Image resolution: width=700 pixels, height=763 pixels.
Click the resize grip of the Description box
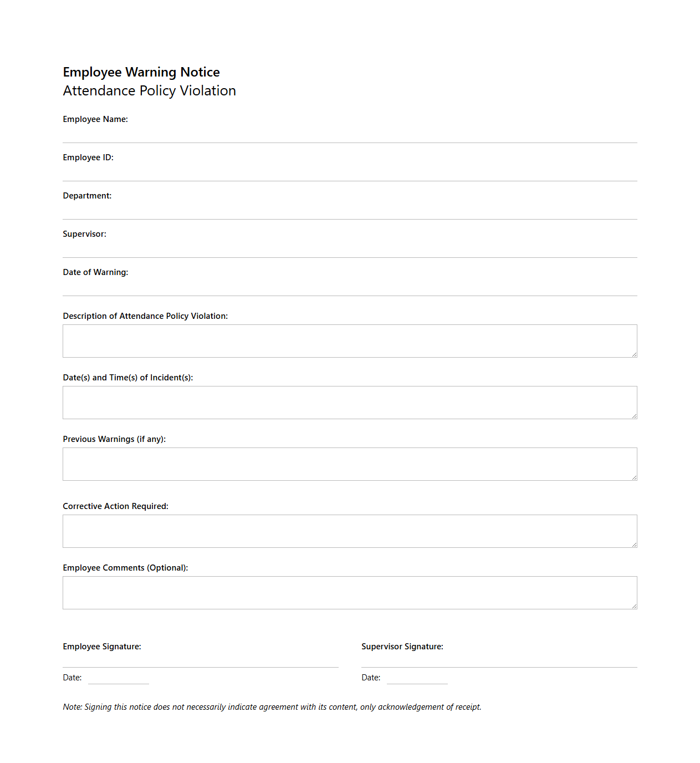click(x=633, y=355)
